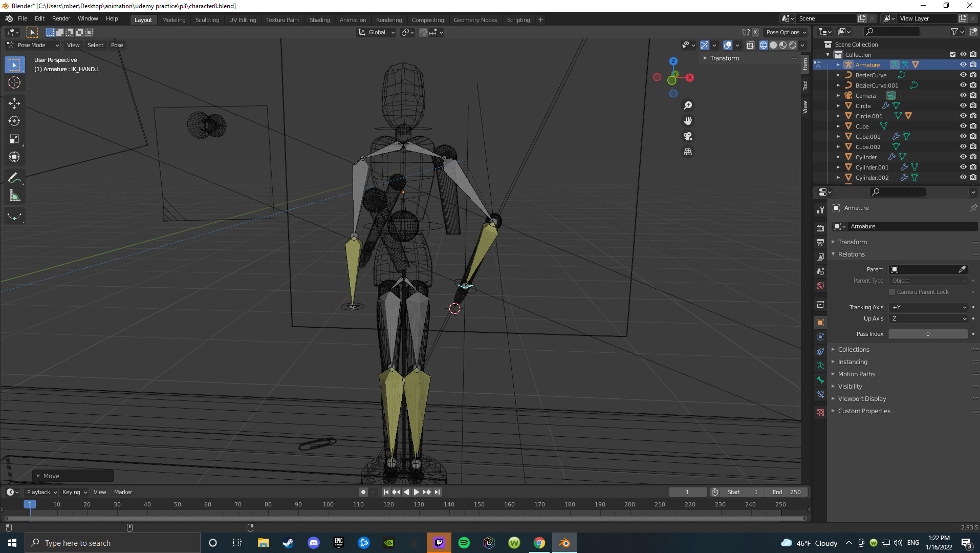Open Global transform orientation dropdown
The image size is (980, 553).
click(377, 32)
